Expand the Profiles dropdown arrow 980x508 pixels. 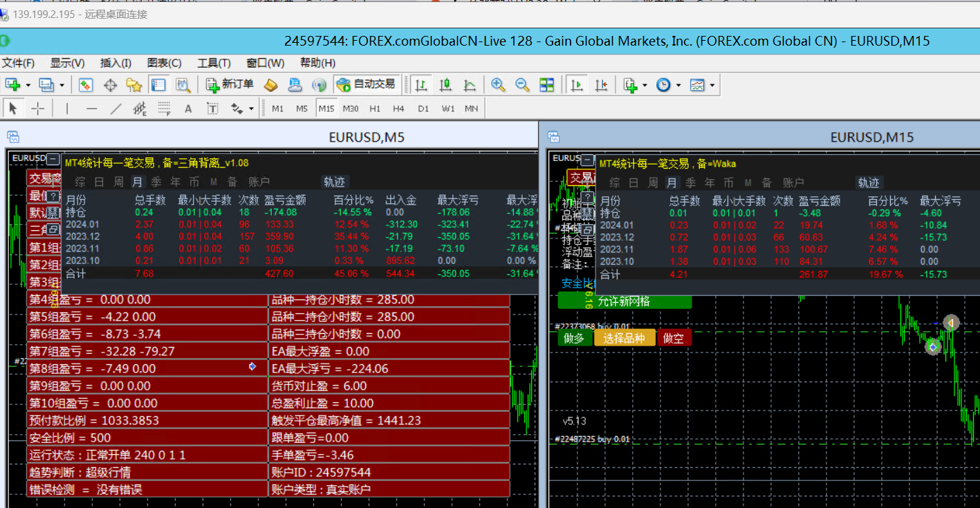(x=62, y=86)
